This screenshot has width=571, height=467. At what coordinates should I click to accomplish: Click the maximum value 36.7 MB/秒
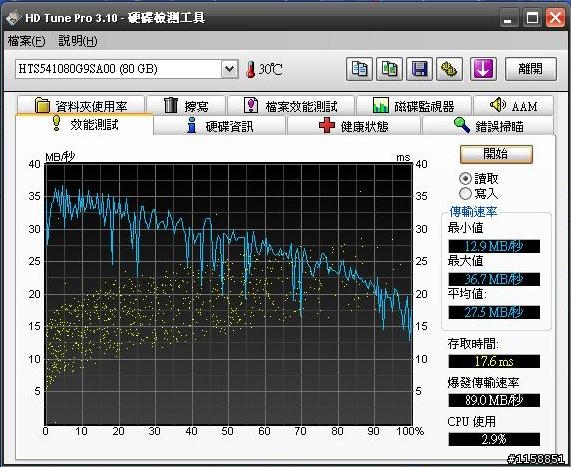[494, 279]
